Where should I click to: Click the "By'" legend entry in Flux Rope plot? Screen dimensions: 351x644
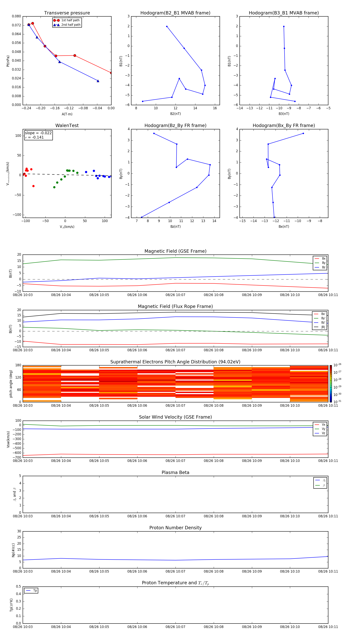320,318
